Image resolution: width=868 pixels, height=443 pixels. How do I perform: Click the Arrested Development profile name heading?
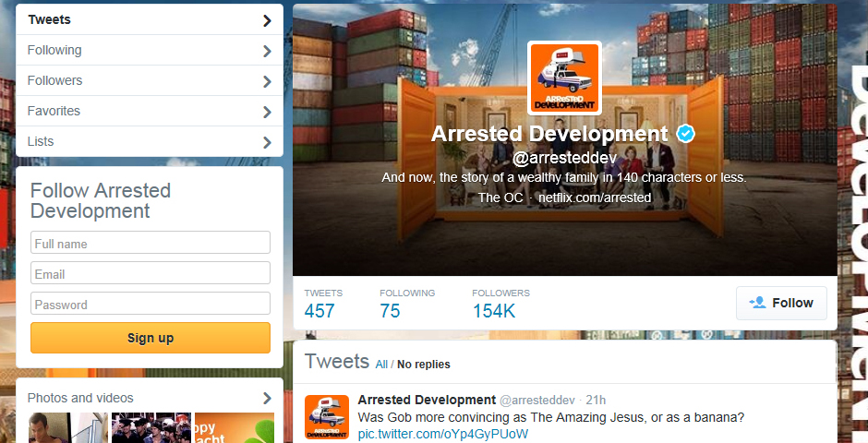click(549, 134)
